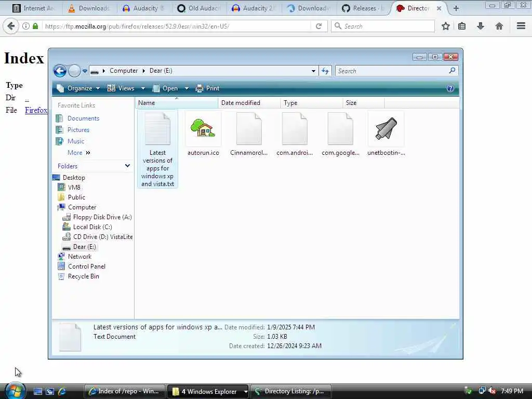Switch to the Download Firefox tab with VLC icon

coord(89,8)
